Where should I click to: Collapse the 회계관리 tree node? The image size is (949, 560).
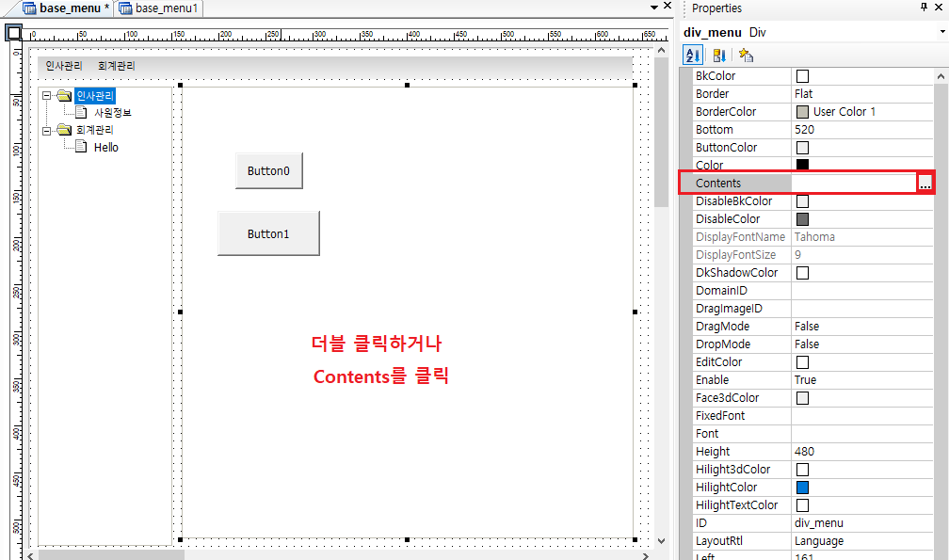(x=47, y=130)
